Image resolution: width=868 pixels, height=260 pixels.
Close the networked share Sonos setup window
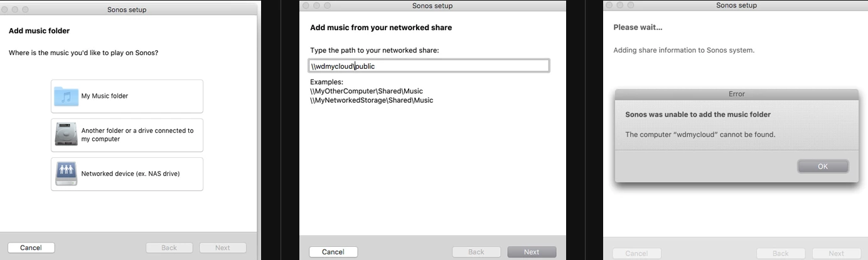[306, 6]
